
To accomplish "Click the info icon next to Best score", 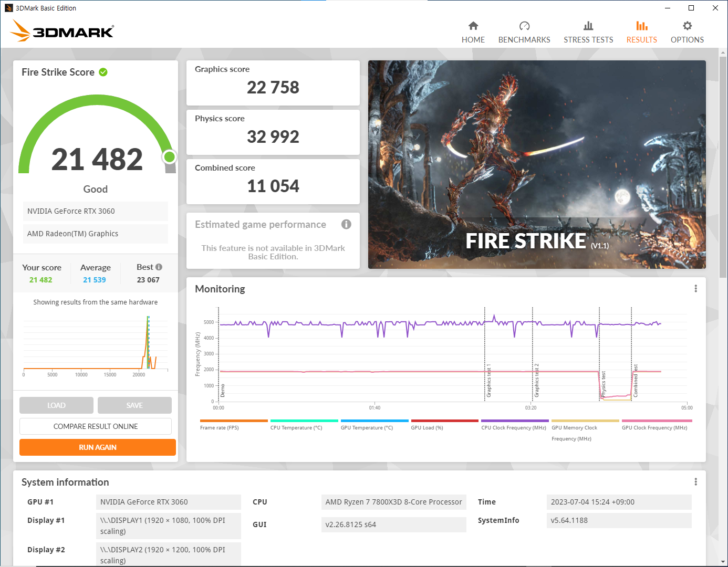I will pos(159,267).
